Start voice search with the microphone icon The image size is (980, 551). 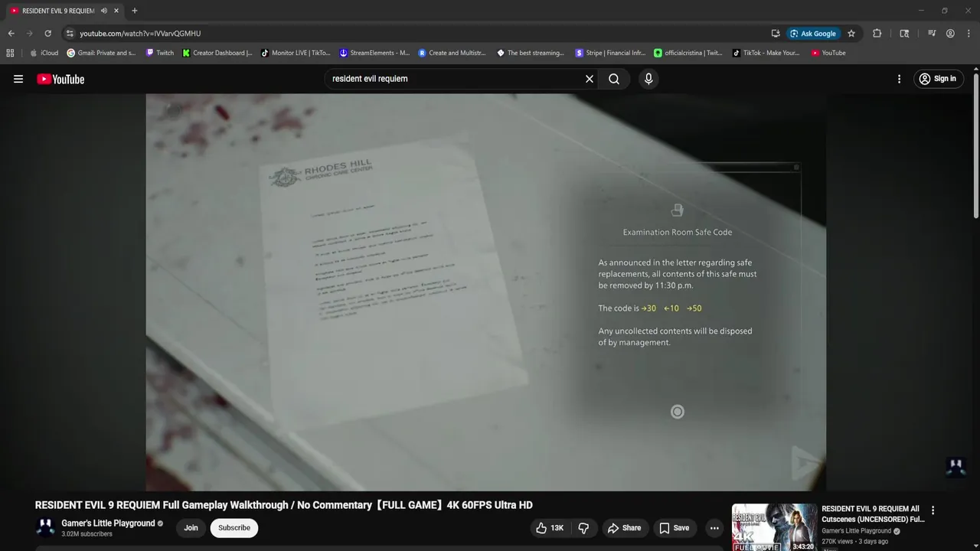point(648,79)
